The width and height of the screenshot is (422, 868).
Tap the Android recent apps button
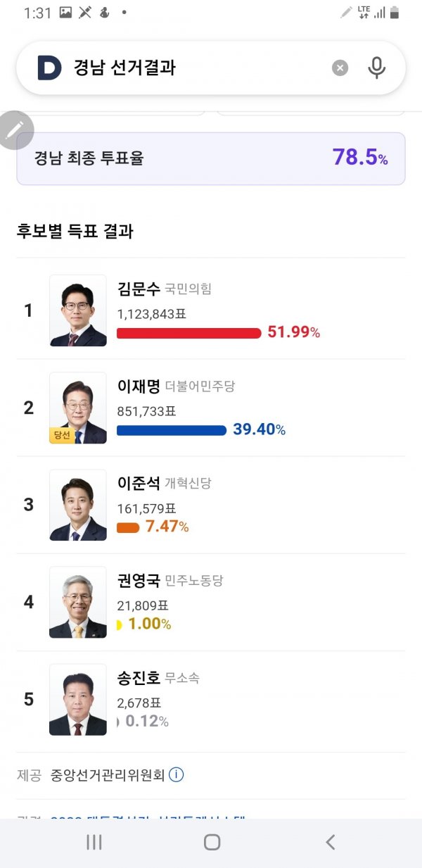click(x=94, y=842)
